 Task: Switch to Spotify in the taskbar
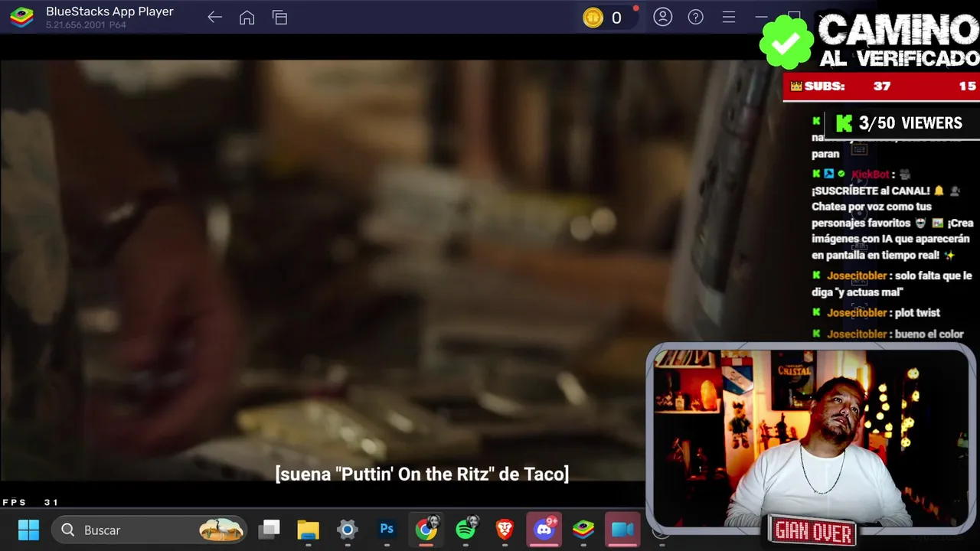[x=465, y=529]
